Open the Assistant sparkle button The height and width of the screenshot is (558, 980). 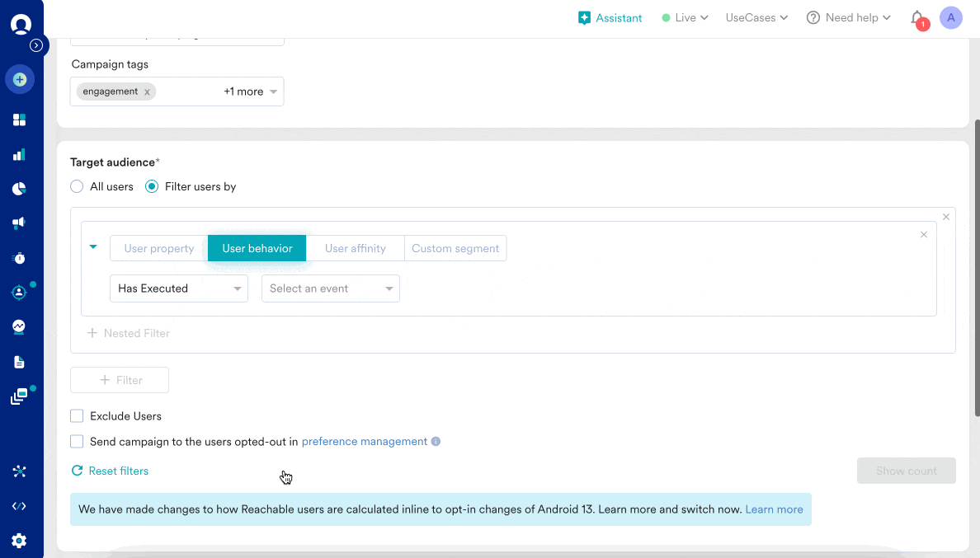click(610, 18)
